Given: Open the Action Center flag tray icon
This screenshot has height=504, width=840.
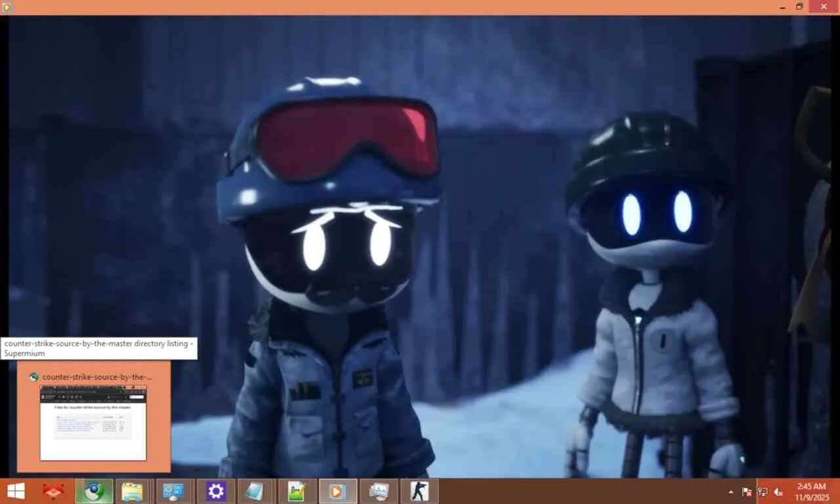Looking at the screenshot, I should 747,492.
